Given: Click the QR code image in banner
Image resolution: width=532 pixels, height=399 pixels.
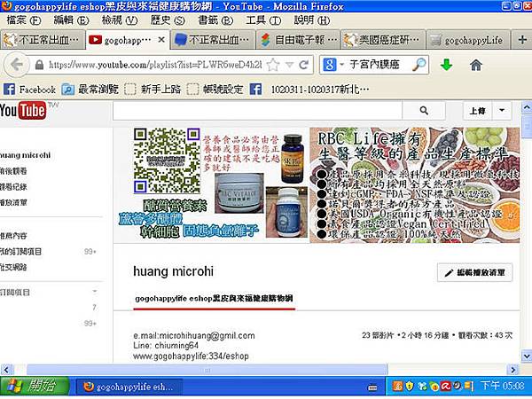Looking at the screenshot, I should (167, 160).
